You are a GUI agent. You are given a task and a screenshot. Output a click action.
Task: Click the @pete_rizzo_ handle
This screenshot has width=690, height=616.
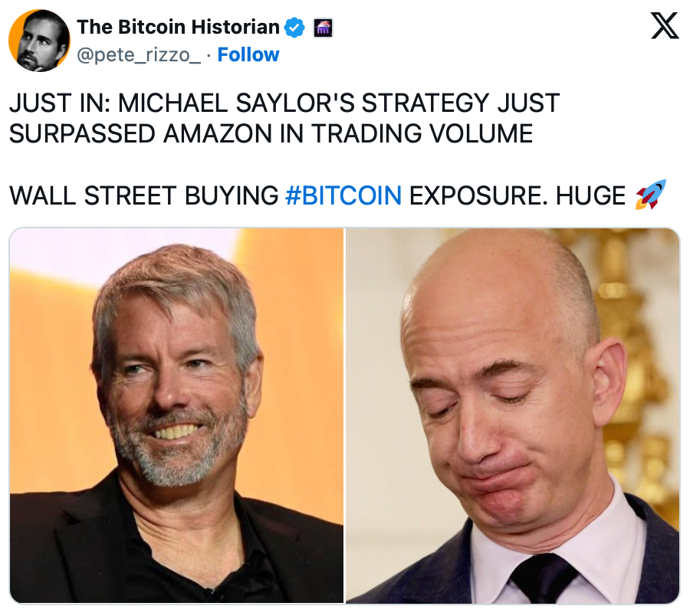click(x=139, y=55)
